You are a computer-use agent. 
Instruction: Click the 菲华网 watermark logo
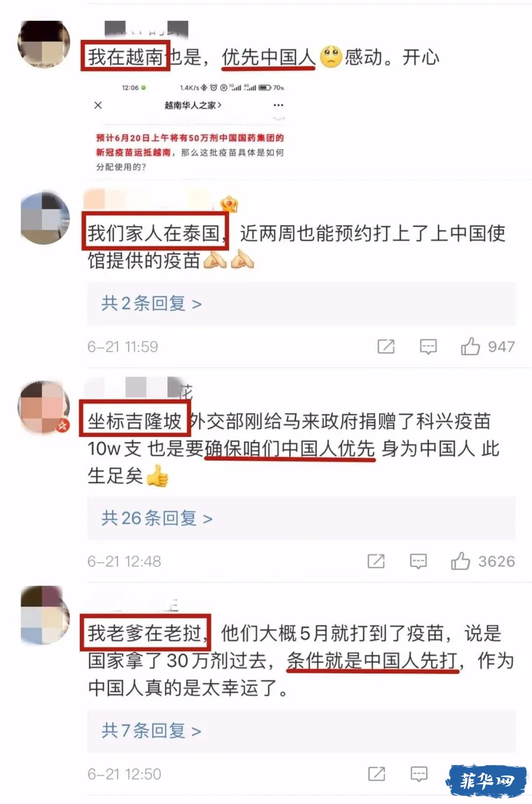coord(487,780)
